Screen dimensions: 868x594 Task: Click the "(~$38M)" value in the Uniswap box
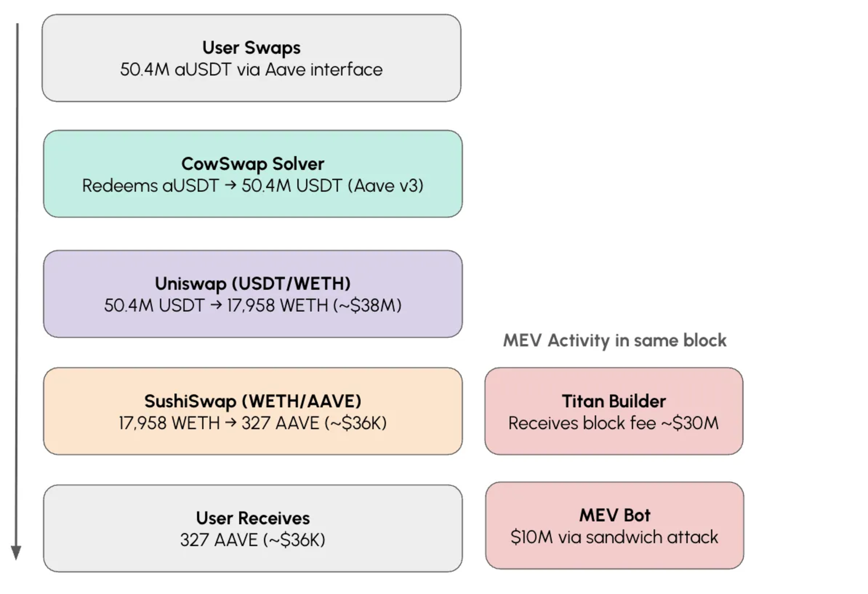coord(367,305)
